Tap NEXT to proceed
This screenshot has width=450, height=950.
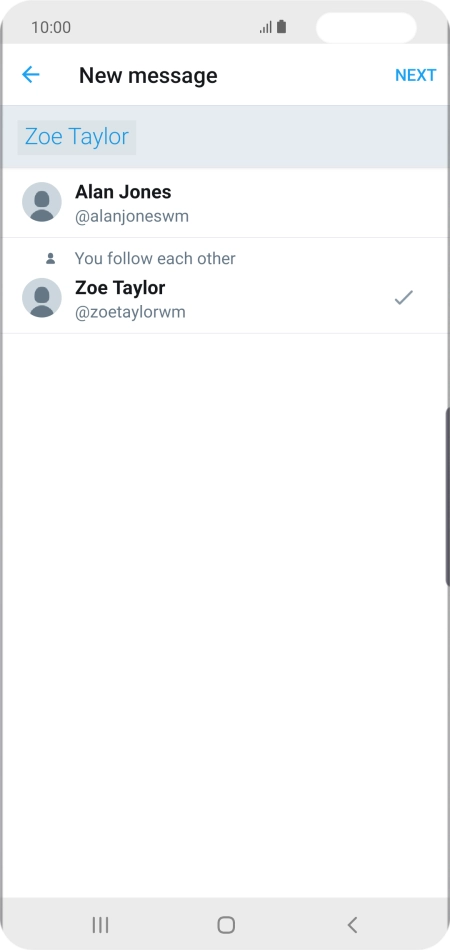click(415, 75)
